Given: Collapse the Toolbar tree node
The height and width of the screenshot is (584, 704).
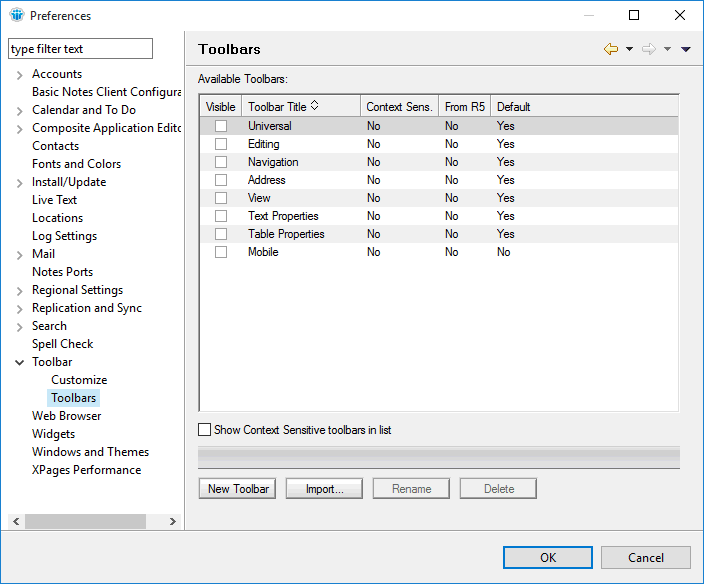Looking at the screenshot, I should coord(20,362).
